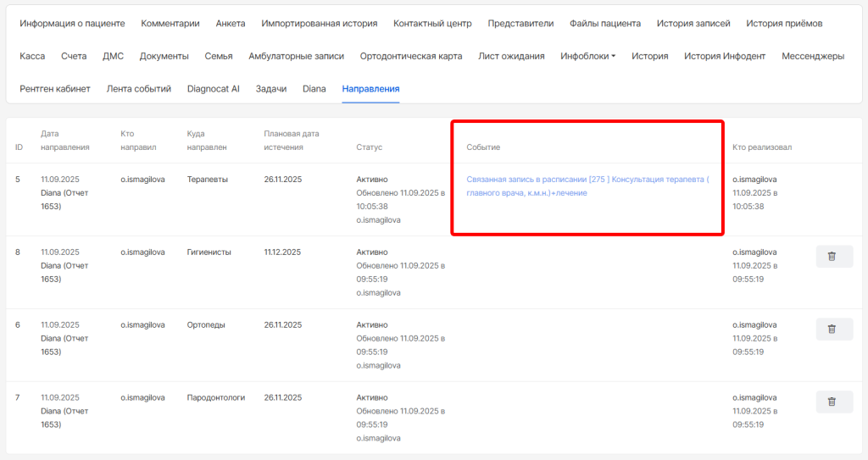This screenshot has width=868, height=460.
Task: Click the Плановая дата истечения column header
Action: click(x=291, y=141)
